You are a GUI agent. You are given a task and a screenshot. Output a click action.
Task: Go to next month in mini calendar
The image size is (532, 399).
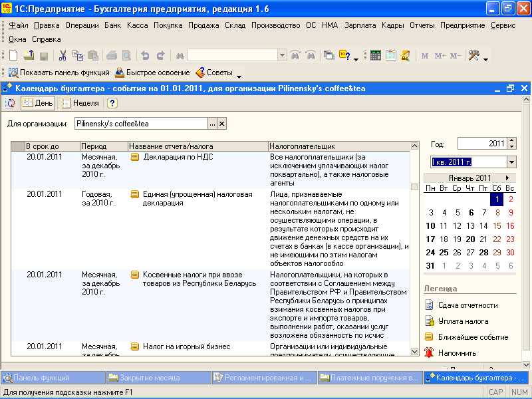click(507, 178)
